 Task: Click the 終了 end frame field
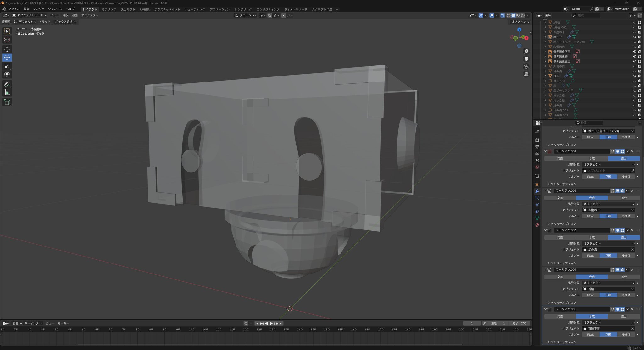[x=519, y=323]
